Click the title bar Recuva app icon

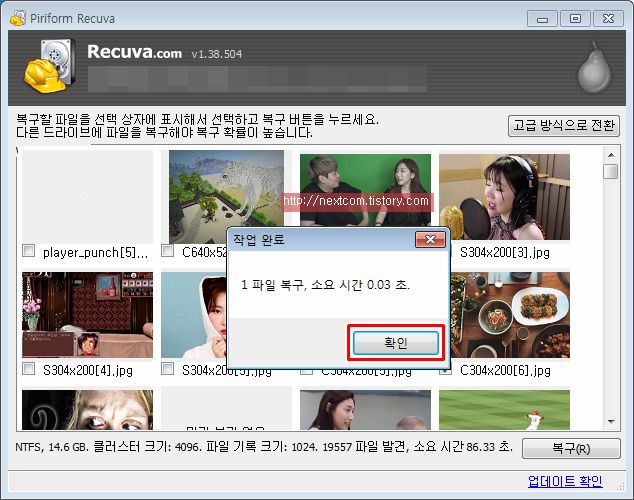(x=17, y=18)
